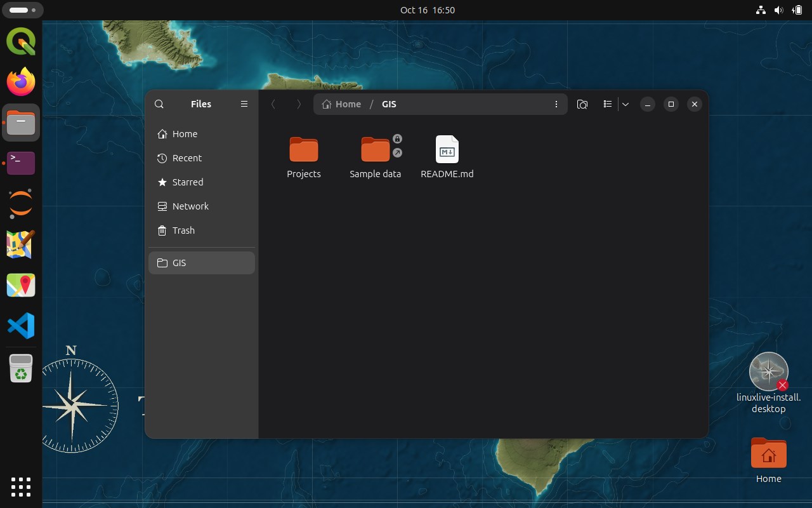Click the GIS segment in path bar
The height and width of the screenshot is (508, 812).
click(x=389, y=104)
